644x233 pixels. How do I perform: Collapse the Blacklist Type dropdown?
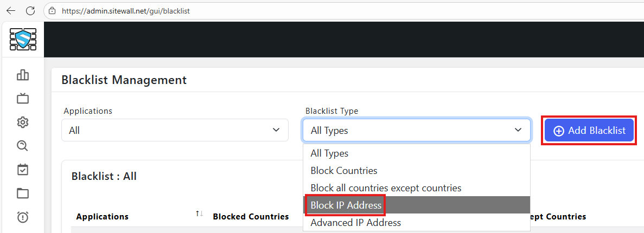416,130
